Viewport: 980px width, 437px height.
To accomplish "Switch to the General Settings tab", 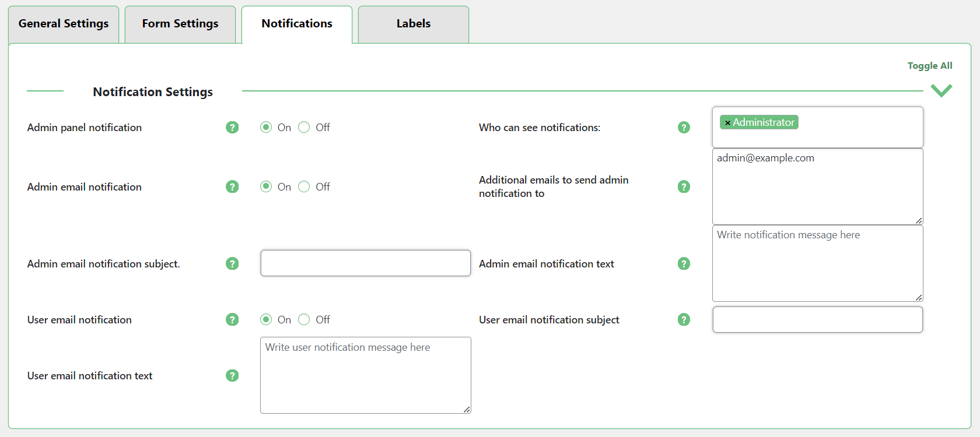I will [x=64, y=24].
